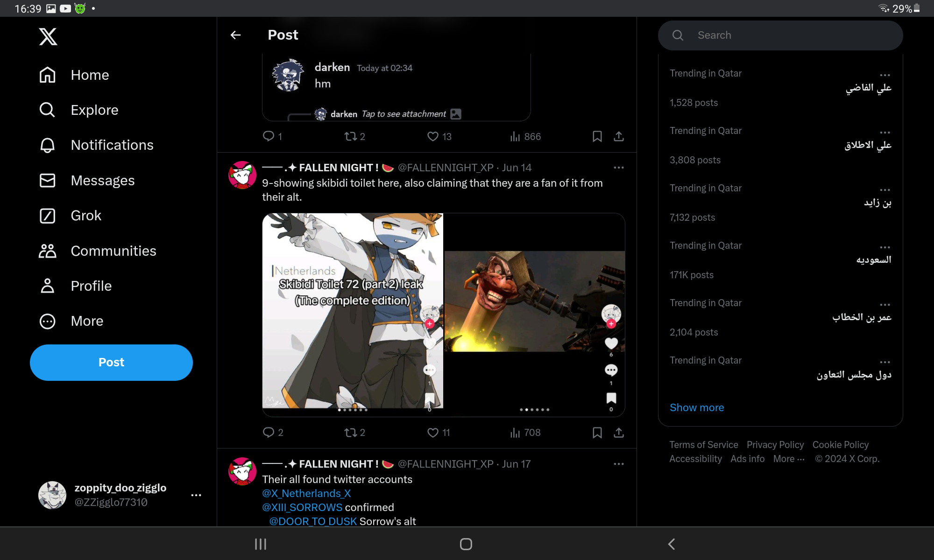Bookmark the post with 866 views
Viewport: 934px width, 560px height.
coord(597,136)
